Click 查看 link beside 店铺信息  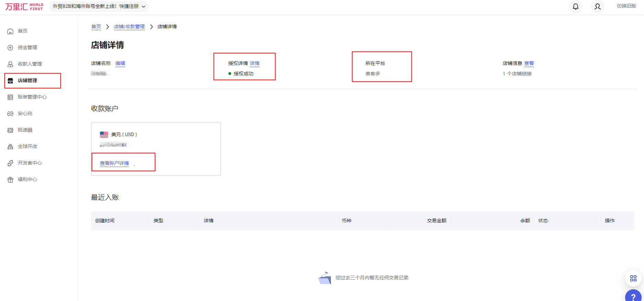tap(529, 63)
